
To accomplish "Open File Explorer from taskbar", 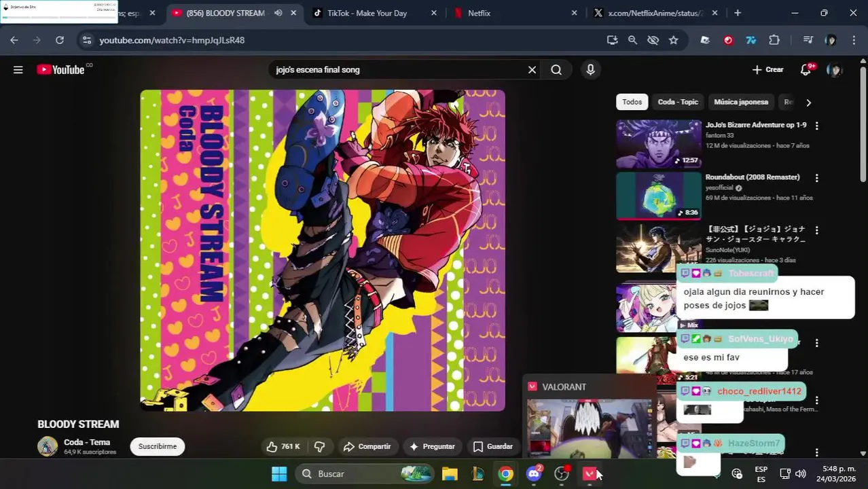I will tap(450, 473).
